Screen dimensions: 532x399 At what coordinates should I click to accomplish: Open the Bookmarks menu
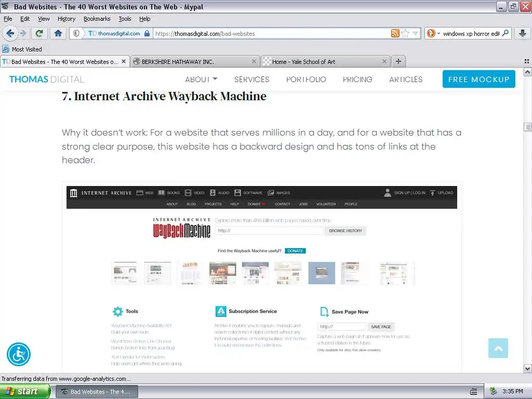click(x=97, y=19)
